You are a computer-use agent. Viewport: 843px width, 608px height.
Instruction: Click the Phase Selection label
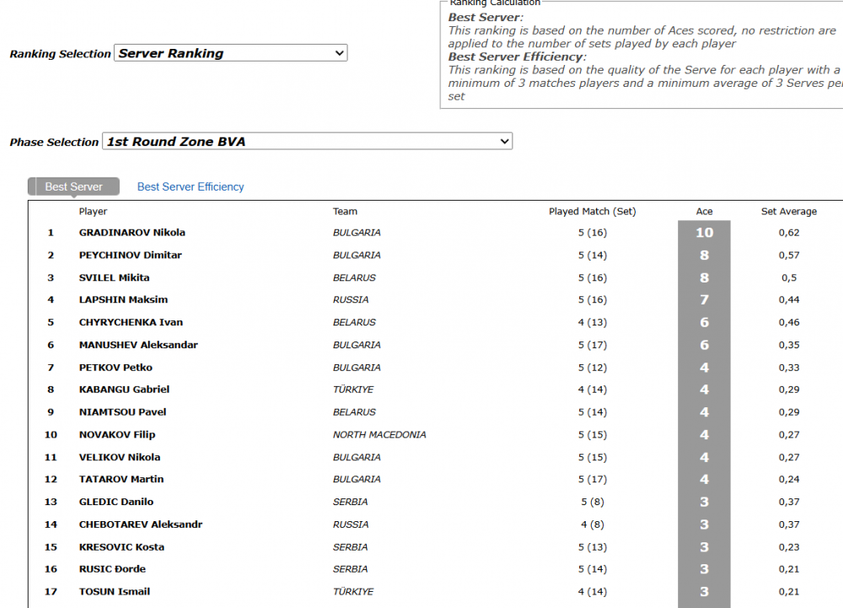[x=54, y=142]
